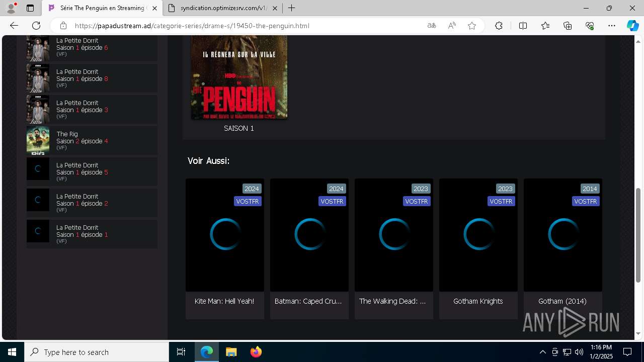Open Task View on taskbar
Screen dimensions: 644x362
181,352
